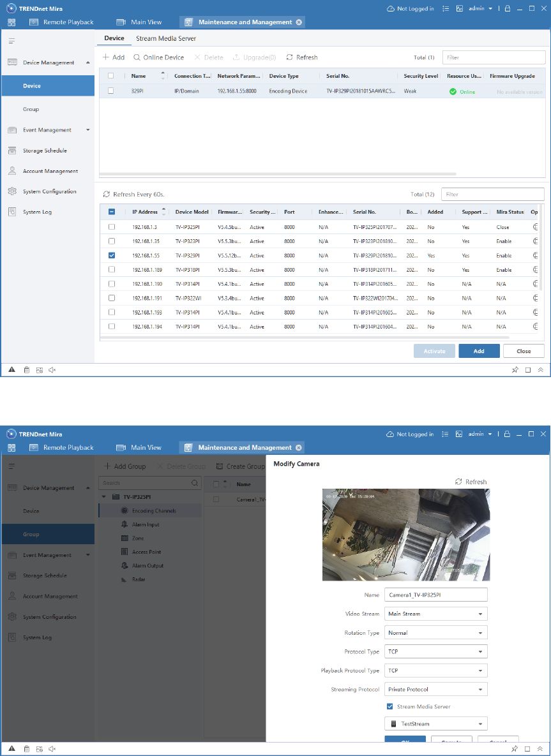Click trash icon in Device list window status bar
The width and height of the screenshot is (551, 756).
tap(27, 370)
